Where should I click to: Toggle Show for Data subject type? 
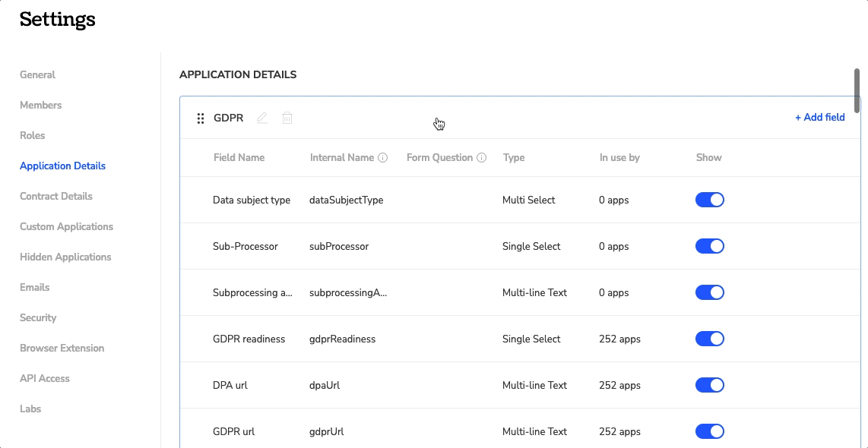[x=710, y=200]
